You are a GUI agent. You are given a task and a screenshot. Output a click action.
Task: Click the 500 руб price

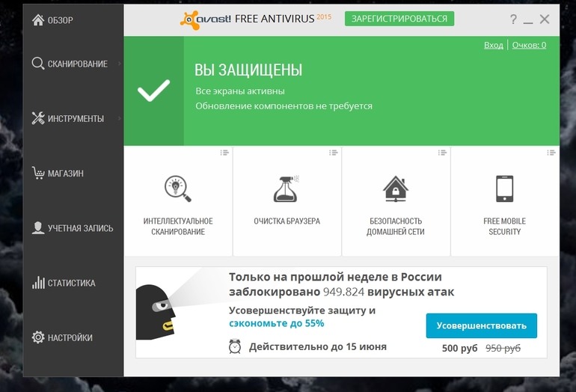point(459,348)
